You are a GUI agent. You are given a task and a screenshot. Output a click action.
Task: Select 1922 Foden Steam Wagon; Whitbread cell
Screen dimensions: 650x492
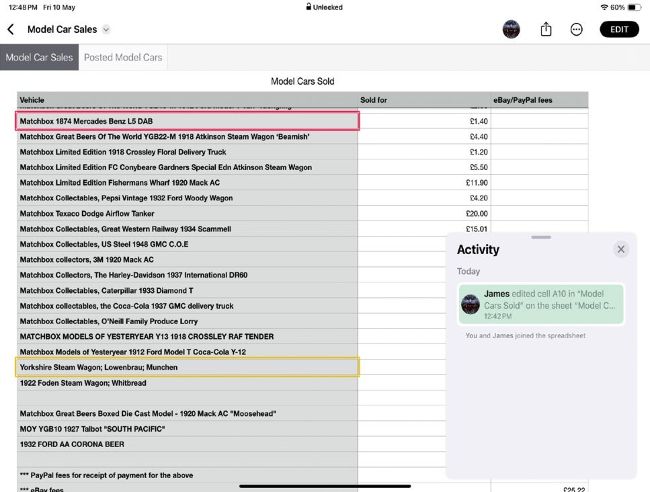point(187,383)
